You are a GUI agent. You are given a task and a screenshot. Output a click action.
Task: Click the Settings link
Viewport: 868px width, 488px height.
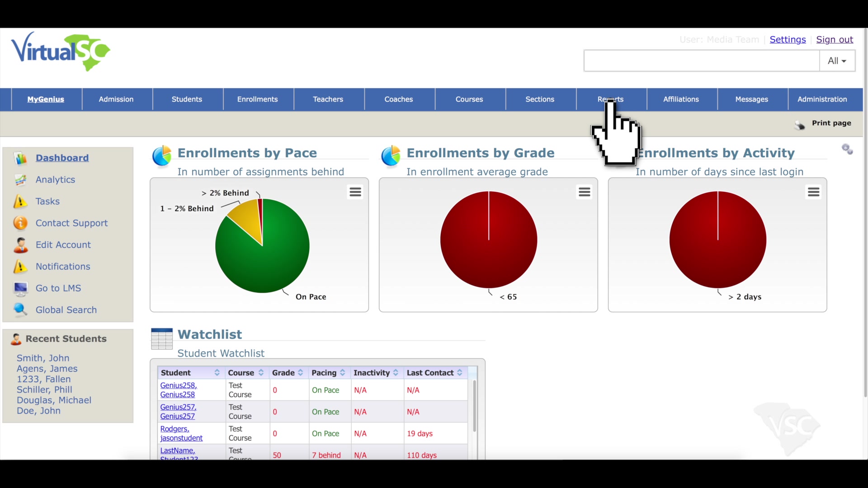(788, 40)
